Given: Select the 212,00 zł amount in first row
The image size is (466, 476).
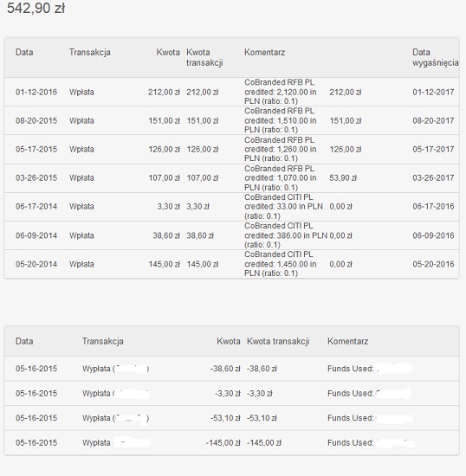Looking at the screenshot, I should pyautogui.click(x=164, y=92).
